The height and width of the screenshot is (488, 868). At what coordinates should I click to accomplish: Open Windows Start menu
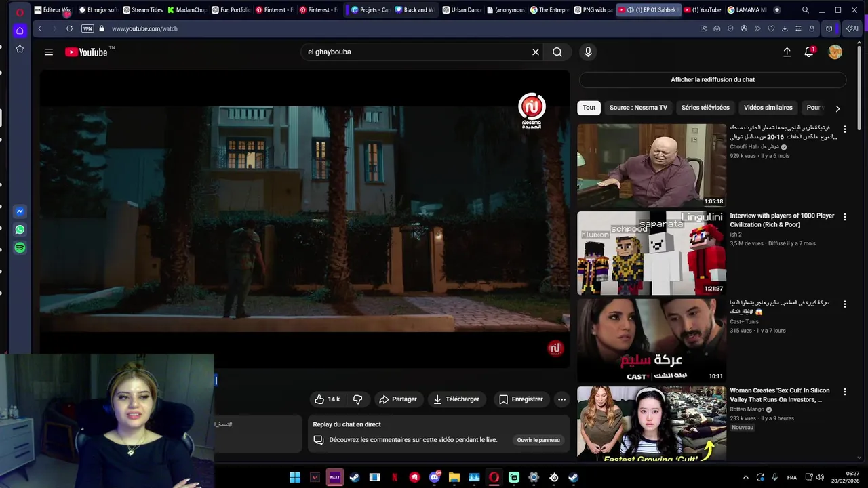click(x=295, y=477)
